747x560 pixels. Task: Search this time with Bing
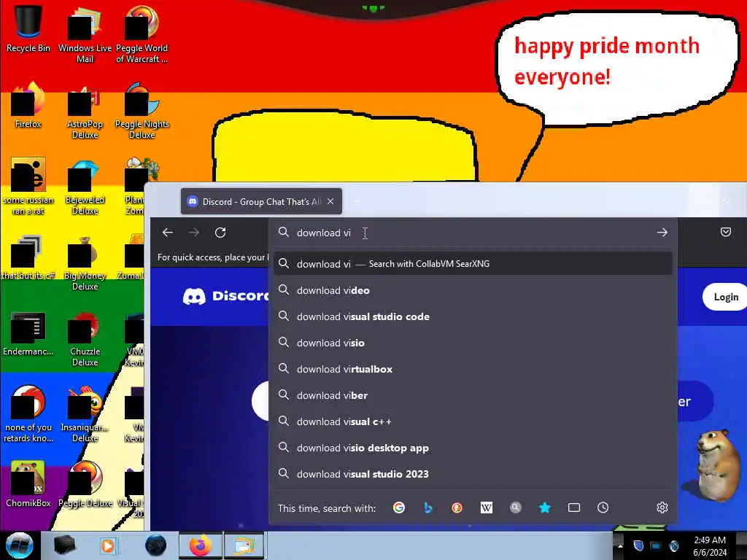[427, 507]
